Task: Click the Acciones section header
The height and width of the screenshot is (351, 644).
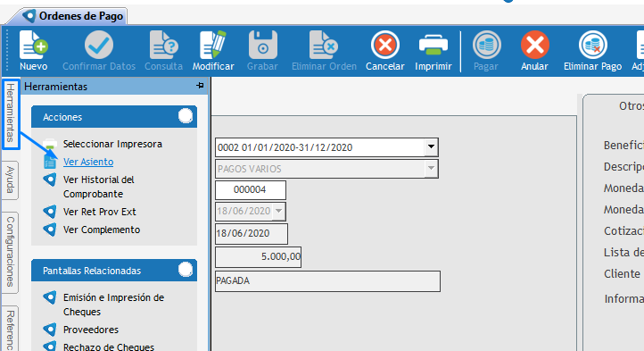Action: click(x=114, y=117)
